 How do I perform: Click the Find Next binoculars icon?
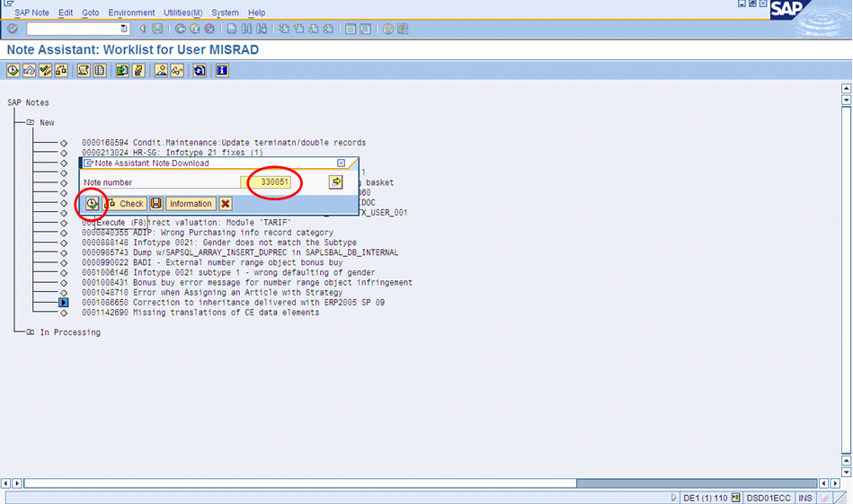(262, 29)
